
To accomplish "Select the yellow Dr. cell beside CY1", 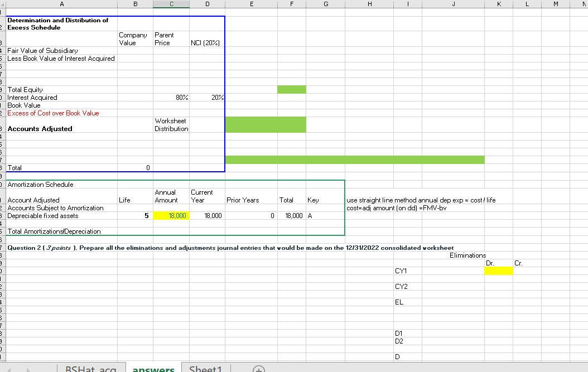I will point(499,270).
